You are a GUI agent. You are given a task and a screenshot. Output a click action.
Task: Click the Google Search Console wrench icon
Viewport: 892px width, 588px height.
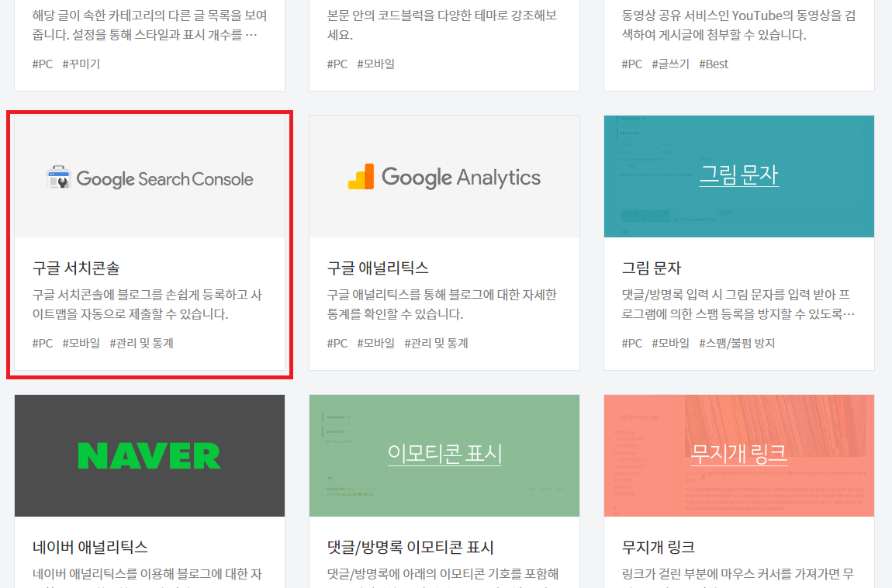59,178
